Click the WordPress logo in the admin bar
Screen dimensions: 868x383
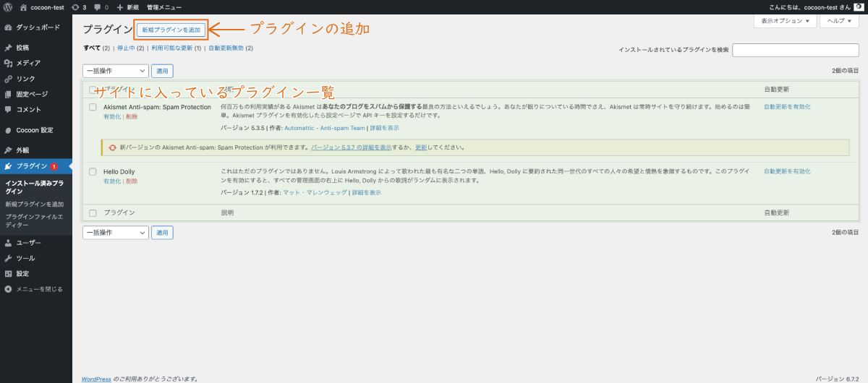[x=7, y=7]
